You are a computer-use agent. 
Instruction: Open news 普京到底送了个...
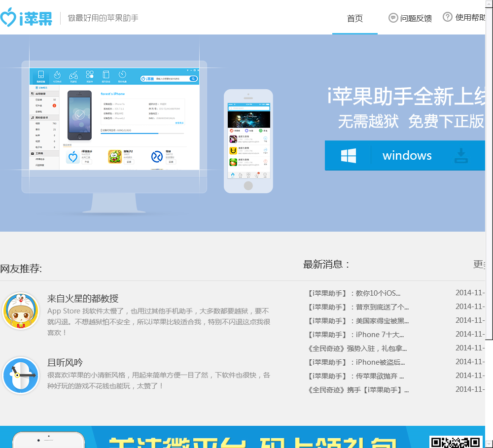point(358,307)
